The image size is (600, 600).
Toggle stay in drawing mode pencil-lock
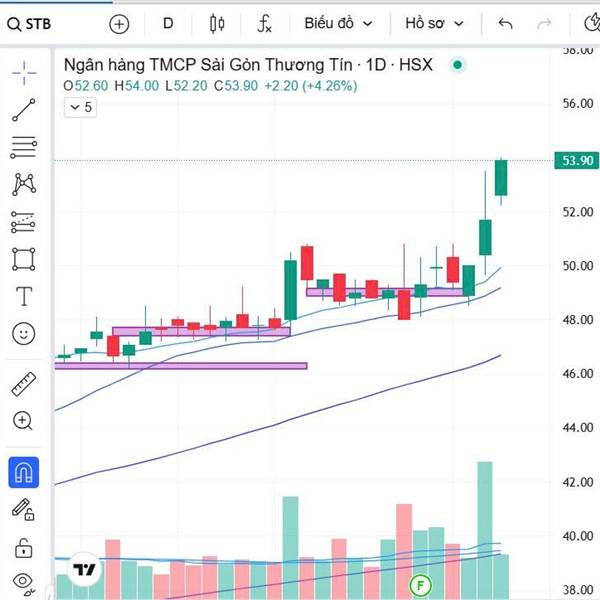(23, 509)
